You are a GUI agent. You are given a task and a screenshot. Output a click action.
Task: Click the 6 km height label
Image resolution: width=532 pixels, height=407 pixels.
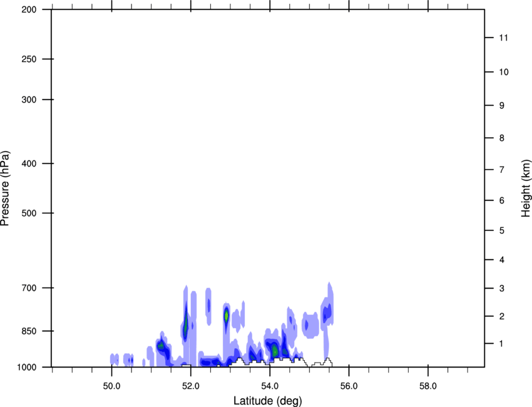(502, 200)
